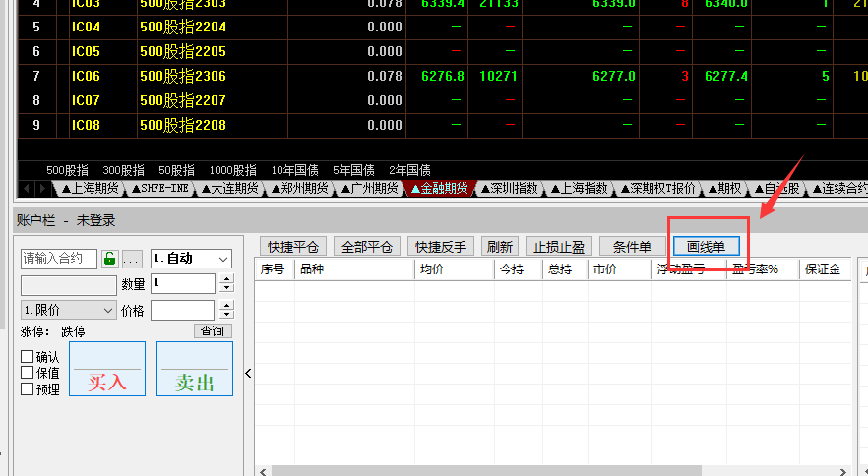868x476 pixels.
Task: Enable the 确认 checkbox
Action: [28, 357]
